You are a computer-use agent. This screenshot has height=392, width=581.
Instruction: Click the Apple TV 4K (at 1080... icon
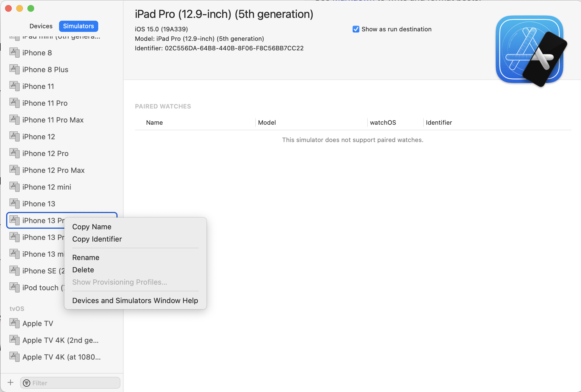pyautogui.click(x=15, y=357)
